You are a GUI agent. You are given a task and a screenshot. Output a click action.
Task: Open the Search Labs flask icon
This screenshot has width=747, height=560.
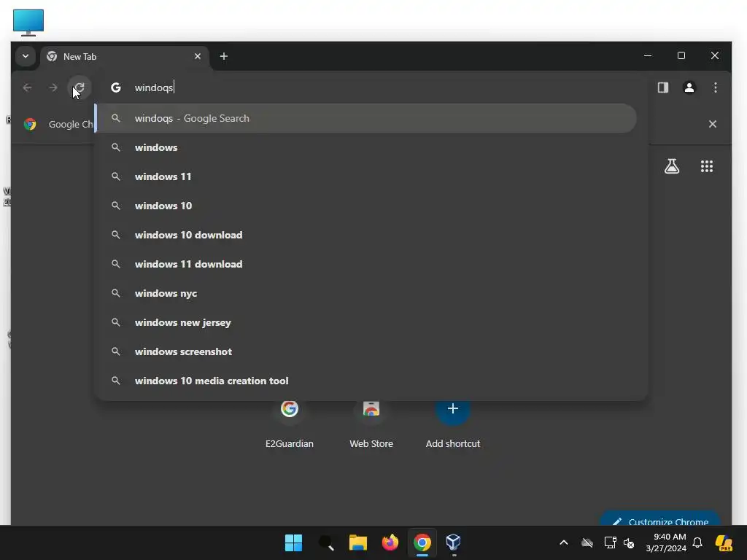click(x=672, y=166)
